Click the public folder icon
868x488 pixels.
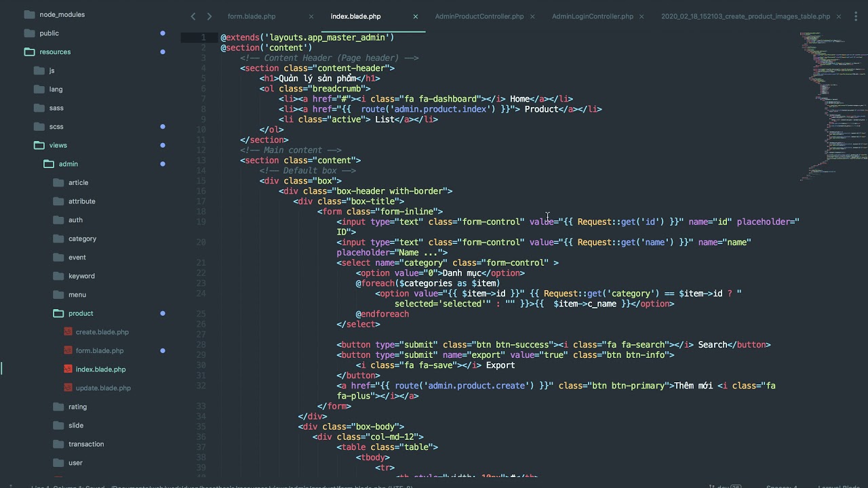(x=29, y=33)
